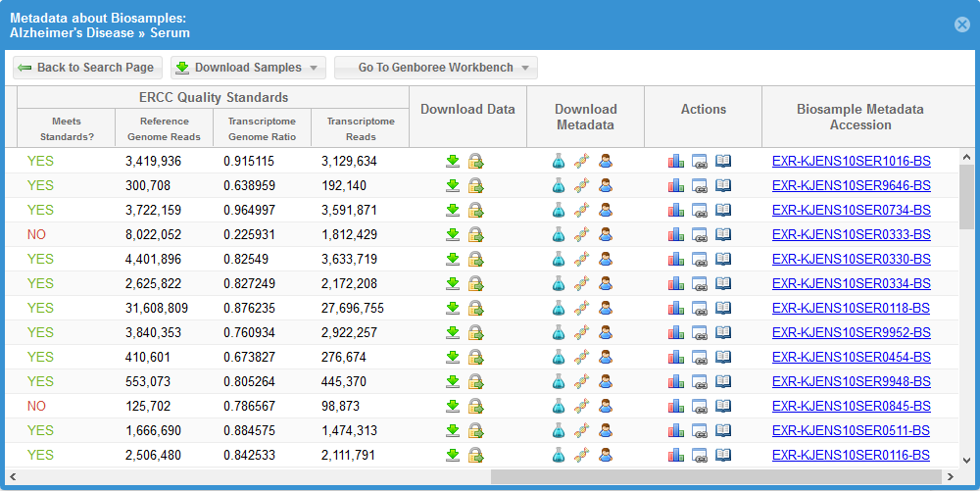Click open book icon in EXR-KJENS10SER9952-BS row
The height and width of the screenshot is (491, 980).
[723, 332]
